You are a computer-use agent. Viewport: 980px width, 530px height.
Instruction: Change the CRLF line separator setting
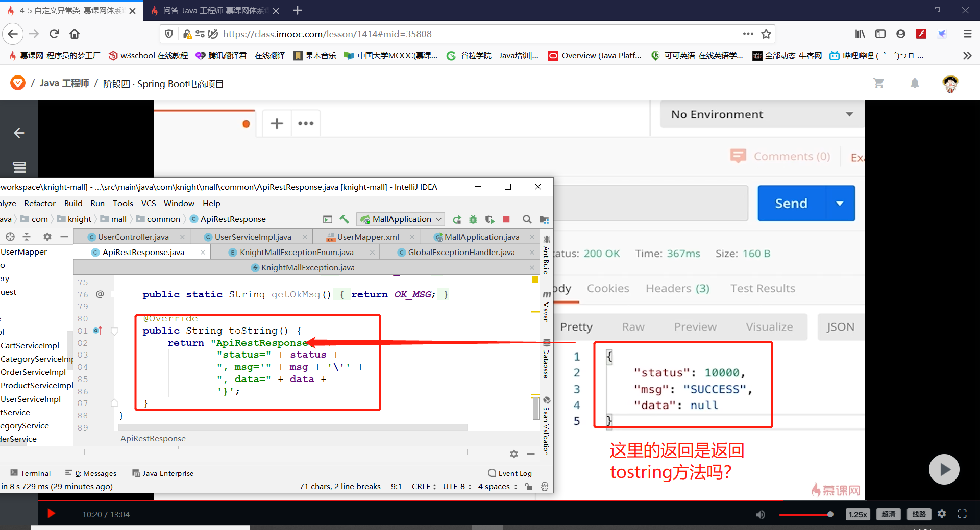(x=424, y=486)
